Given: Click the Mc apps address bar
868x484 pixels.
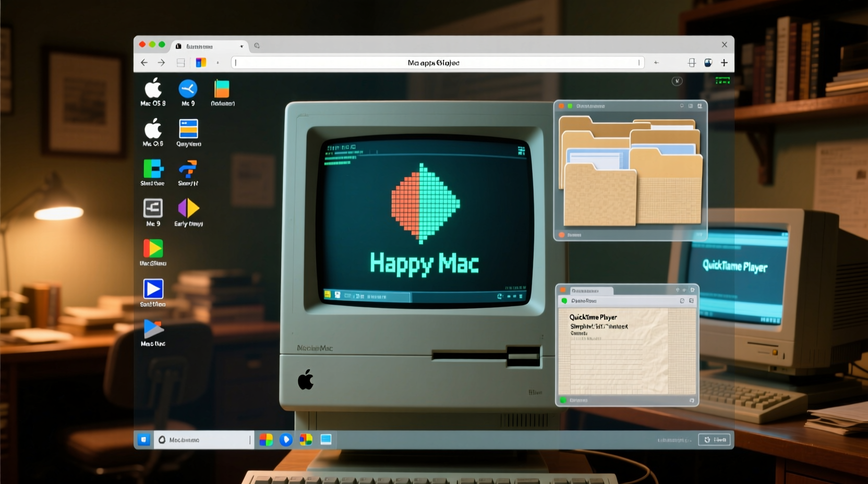Looking at the screenshot, I should (437, 63).
